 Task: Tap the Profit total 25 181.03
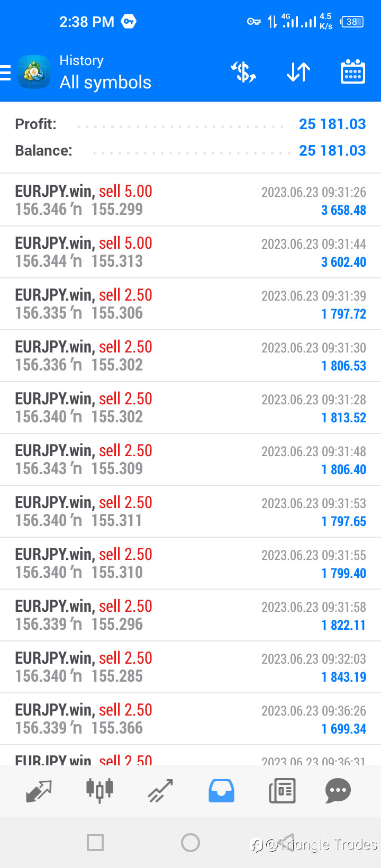[x=332, y=124]
